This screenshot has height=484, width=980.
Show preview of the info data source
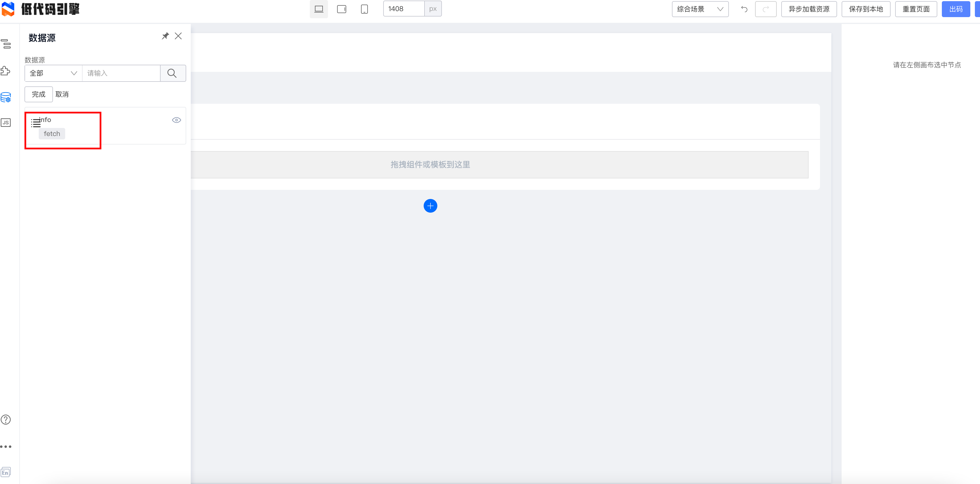176,119
